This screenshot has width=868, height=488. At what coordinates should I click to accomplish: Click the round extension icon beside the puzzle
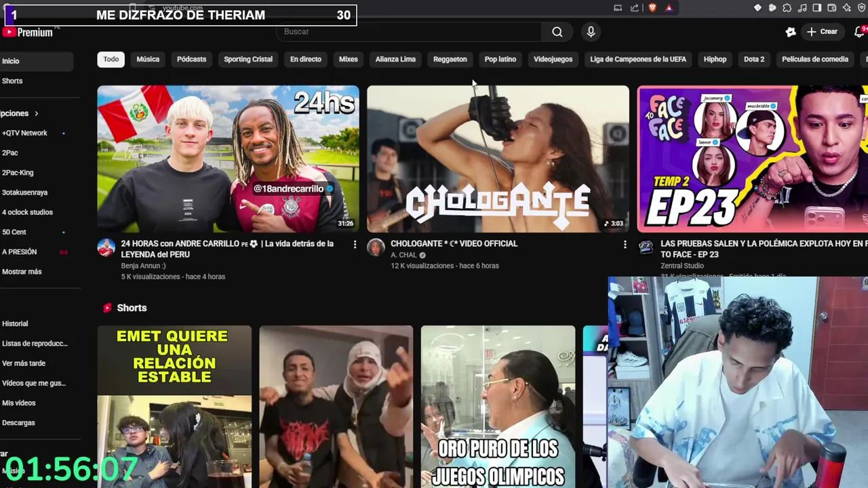tap(772, 7)
